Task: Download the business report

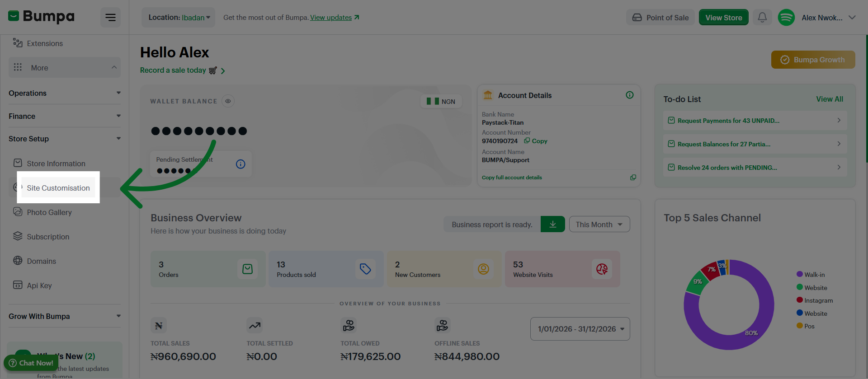Action: point(553,225)
